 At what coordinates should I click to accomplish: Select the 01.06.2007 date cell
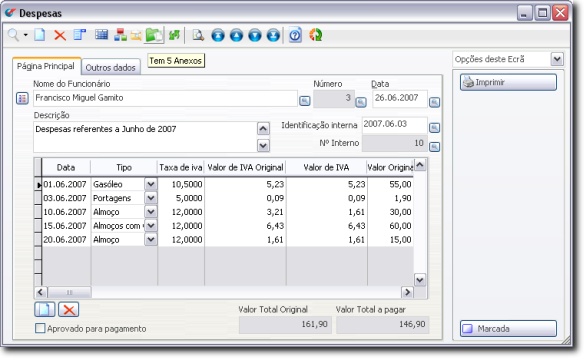coord(66,184)
